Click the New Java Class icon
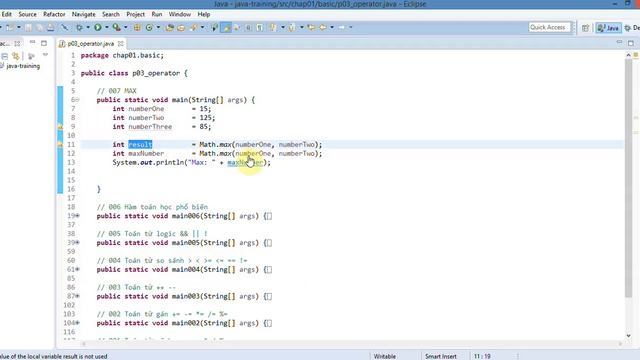Screen dimensions: 640x360 149,27
